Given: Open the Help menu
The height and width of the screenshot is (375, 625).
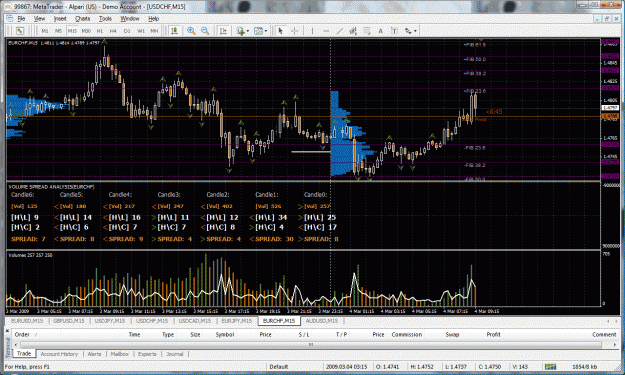Looking at the screenshot, I should (153, 18).
